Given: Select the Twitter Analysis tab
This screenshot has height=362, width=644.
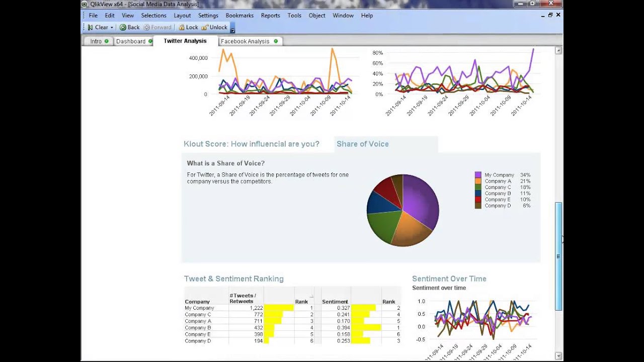Looking at the screenshot, I should click(185, 41).
